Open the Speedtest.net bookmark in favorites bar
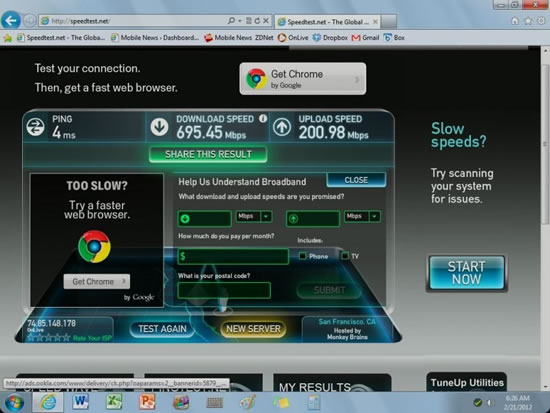Viewport: 550px width, 413px height. pyautogui.click(x=61, y=38)
